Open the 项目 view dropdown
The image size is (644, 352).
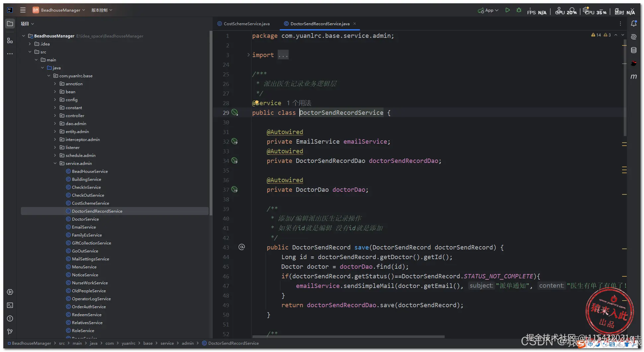point(28,24)
